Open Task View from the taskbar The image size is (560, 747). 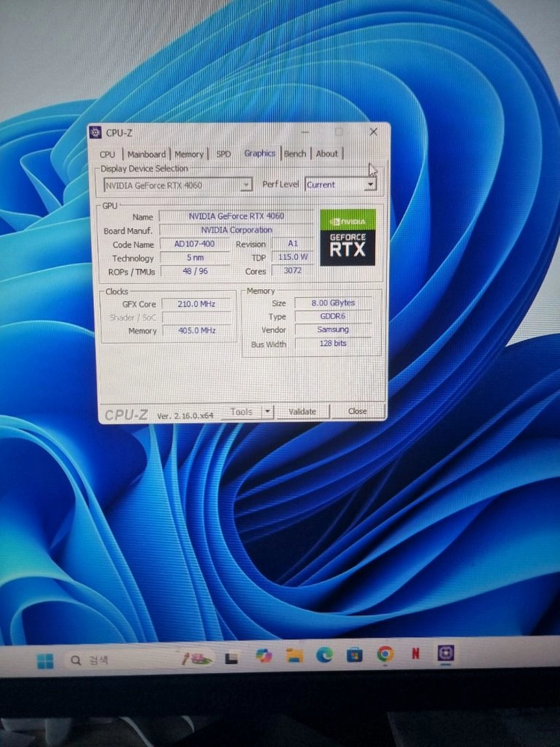click(231, 658)
